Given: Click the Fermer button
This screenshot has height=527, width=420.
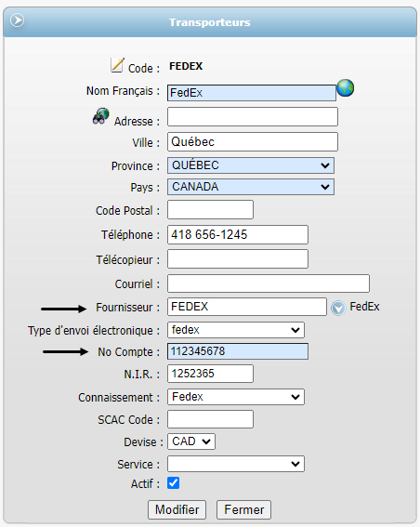Looking at the screenshot, I should pos(244,509).
